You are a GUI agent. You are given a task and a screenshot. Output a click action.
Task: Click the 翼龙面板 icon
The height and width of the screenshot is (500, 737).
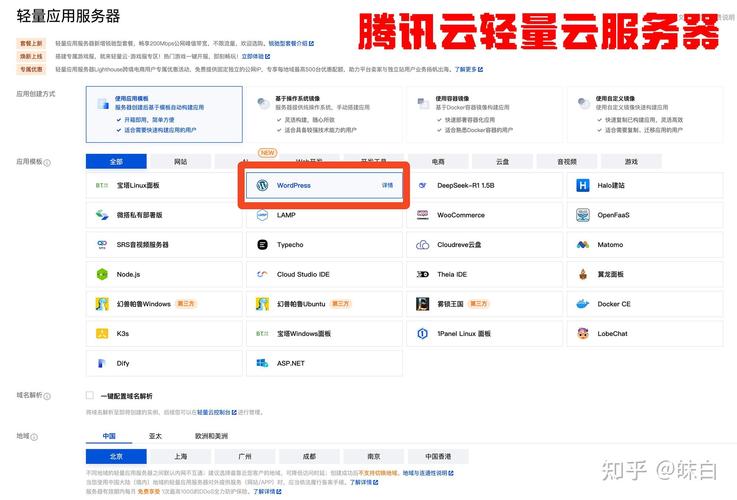[x=583, y=274]
